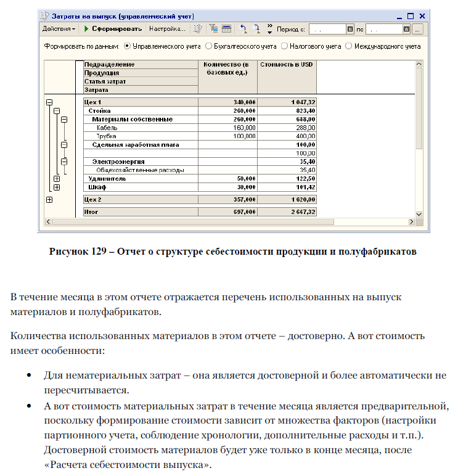Click the document icon after Настройка
The height and width of the screenshot is (476, 450).
click(x=197, y=29)
